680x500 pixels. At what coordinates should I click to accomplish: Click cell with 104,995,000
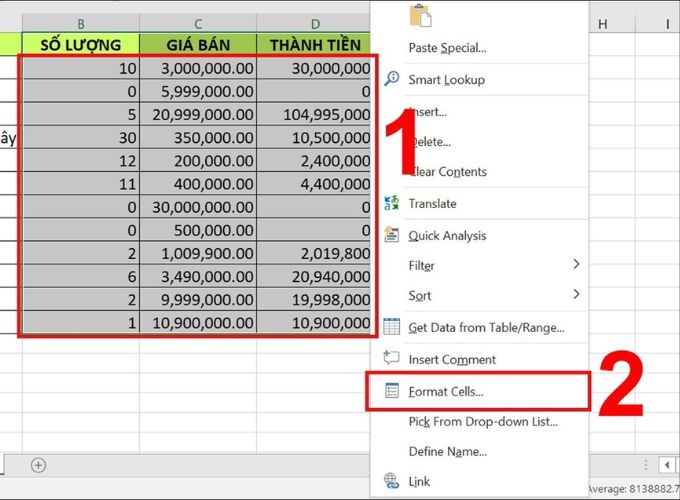(x=314, y=114)
